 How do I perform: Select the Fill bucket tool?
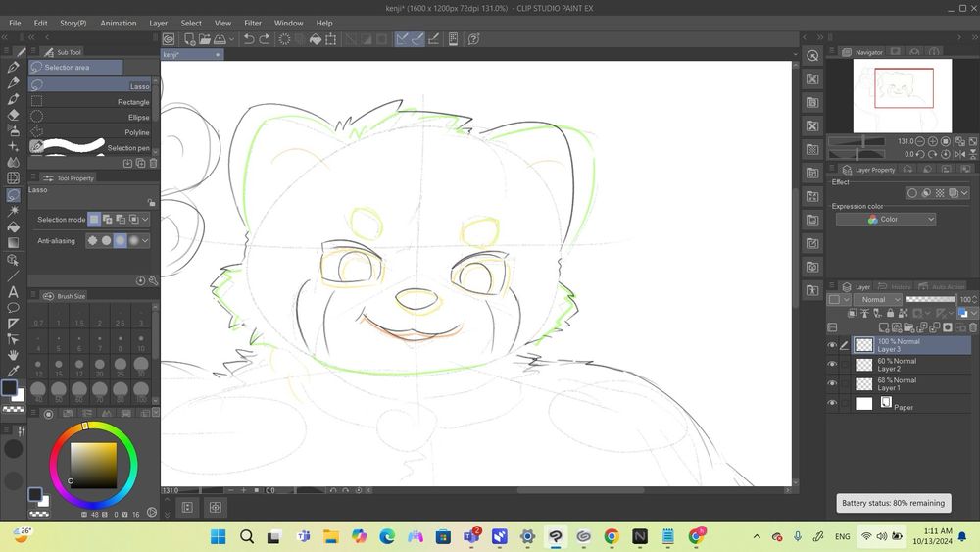tap(14, 226)
